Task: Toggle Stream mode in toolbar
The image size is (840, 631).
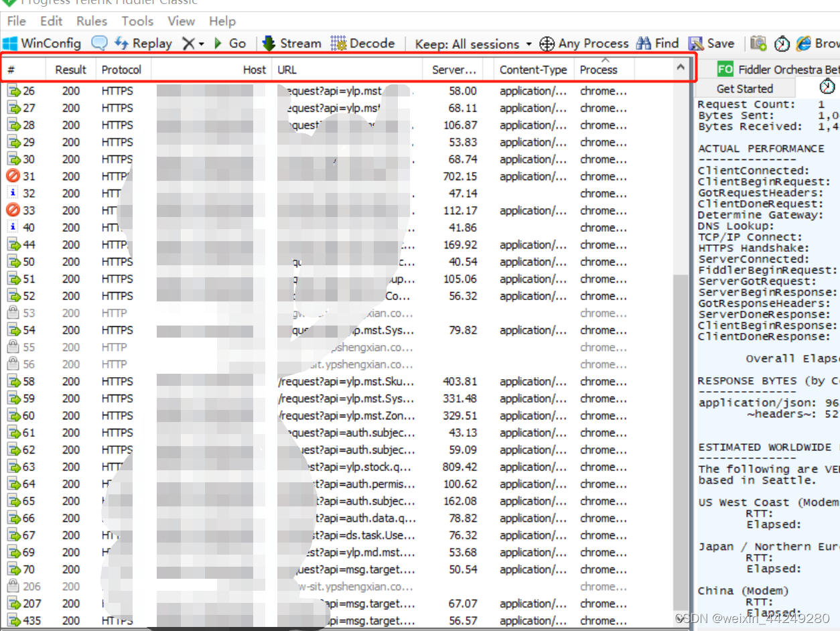Action: 292,44
